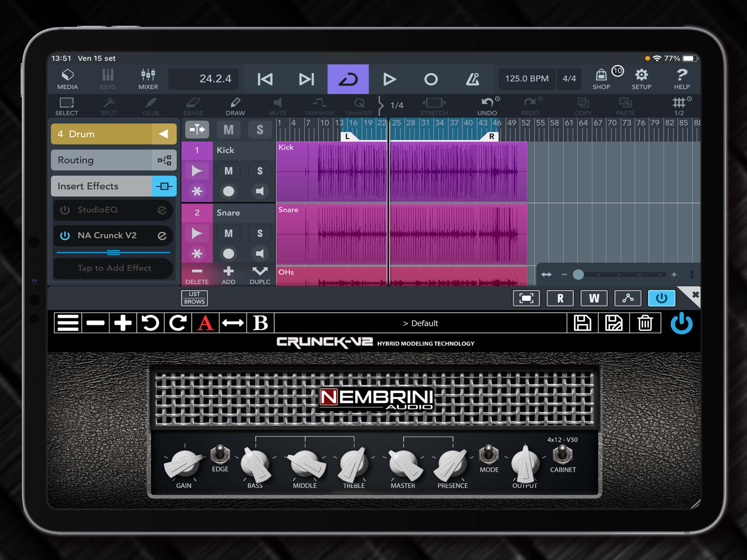This screenshot has width=747, height=560.
Task: Toggle cycle loop mode
Action: pos(348,79)
